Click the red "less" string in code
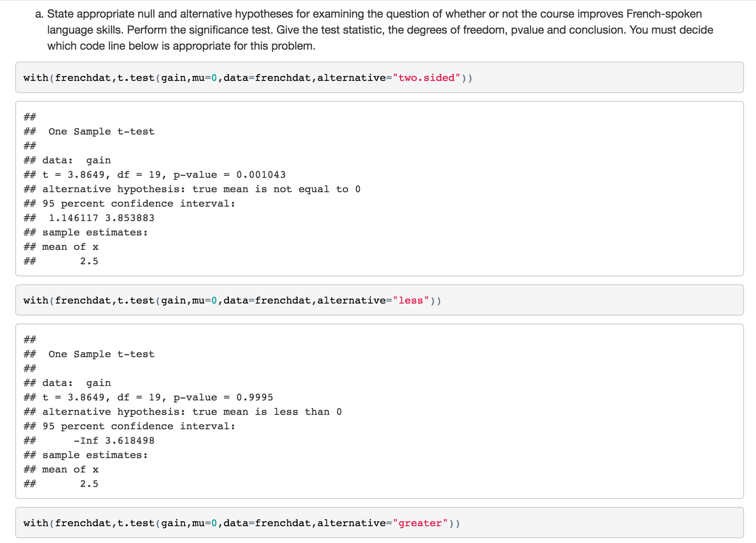 411,301
